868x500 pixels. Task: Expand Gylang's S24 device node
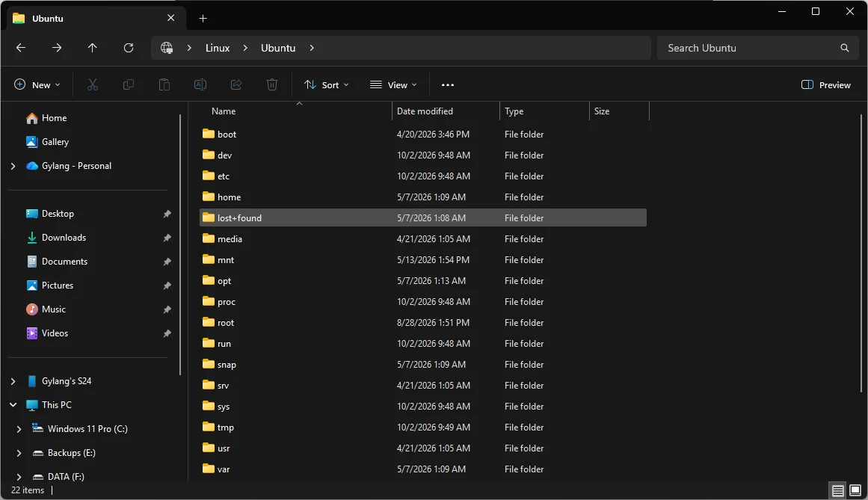(x=13, y=381)
